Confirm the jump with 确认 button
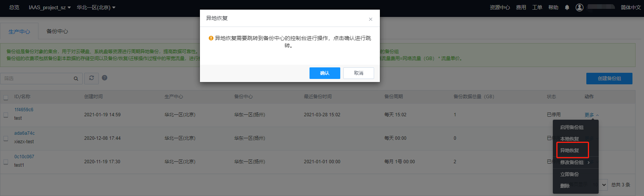The height and width of the screenshot is (196, 644). 325,73
